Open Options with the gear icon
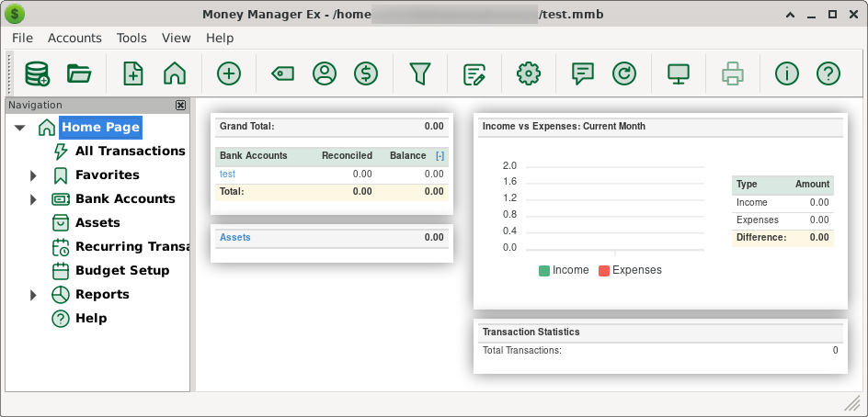This screenshot has height=417, width=868. (528, 73)
